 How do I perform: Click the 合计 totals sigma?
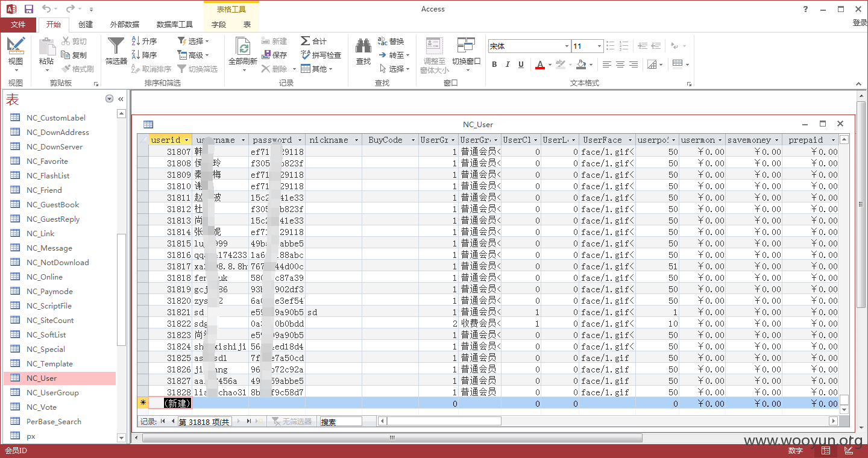314,41
